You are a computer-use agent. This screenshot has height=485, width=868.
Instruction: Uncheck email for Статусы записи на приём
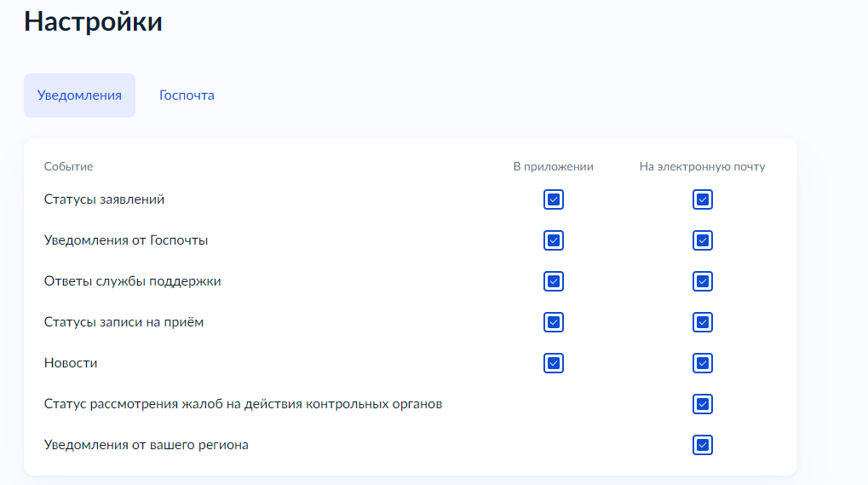click(x=703, y=322)
